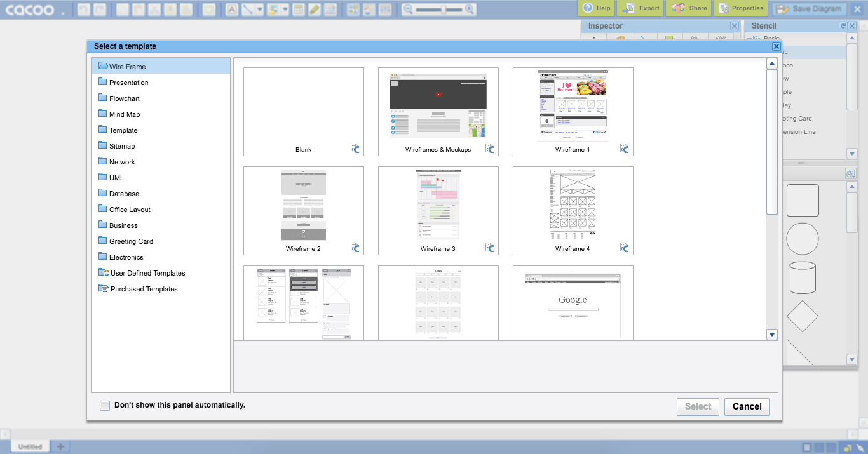Select the Pencil freehand tool
This screenshot has height=454, width=868.
click(315, 10)
